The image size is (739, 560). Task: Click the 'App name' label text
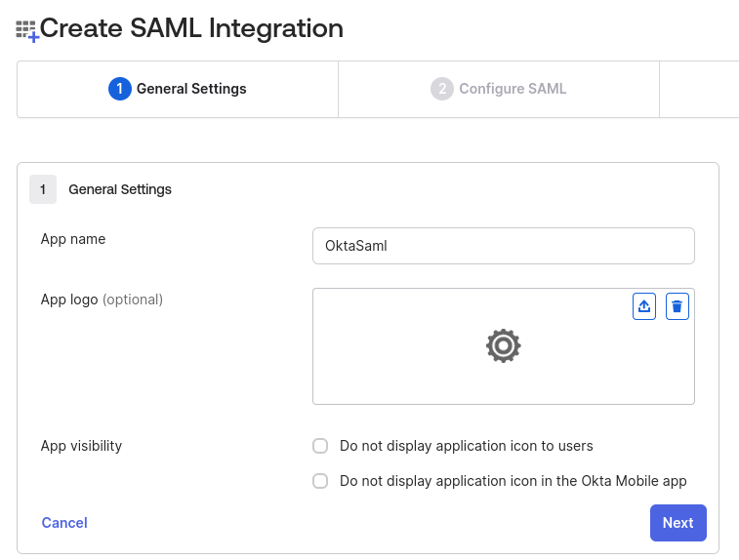point(73,239)
